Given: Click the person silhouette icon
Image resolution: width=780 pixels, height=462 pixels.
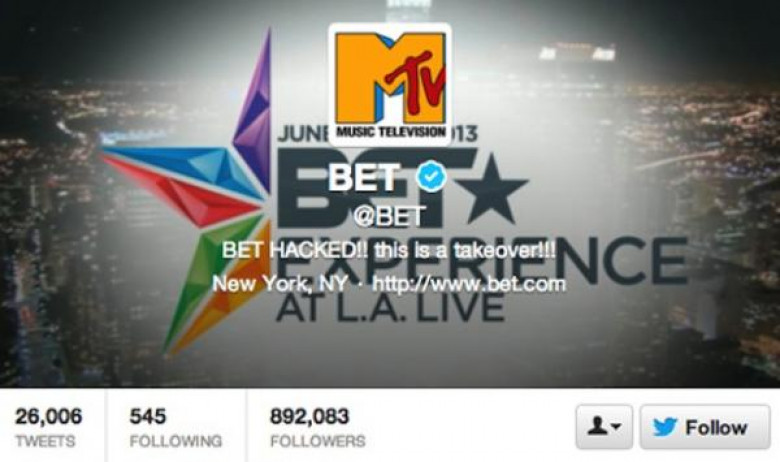Looking at the screenshot, I should [x=597, y=427].
